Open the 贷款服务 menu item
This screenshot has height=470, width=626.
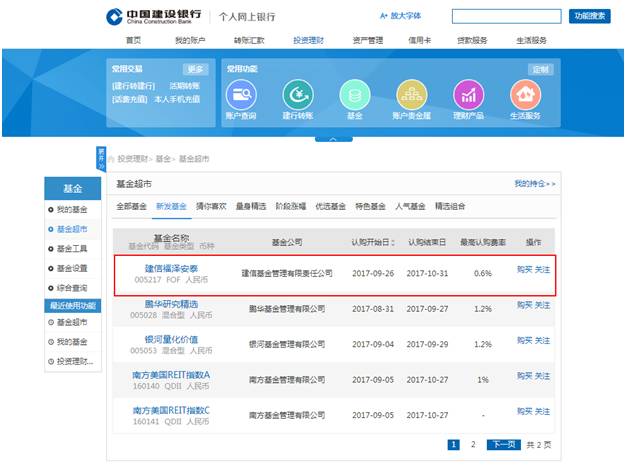(472, 40)
